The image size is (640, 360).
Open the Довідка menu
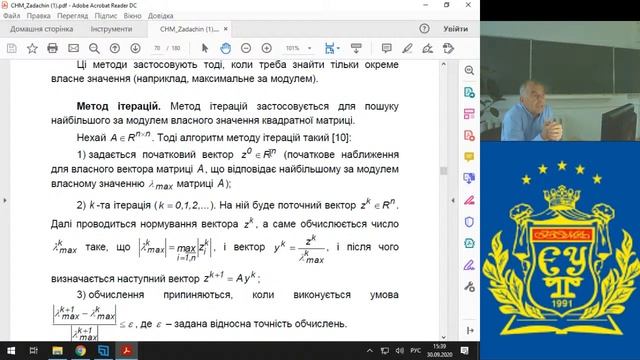click(160, 16)
